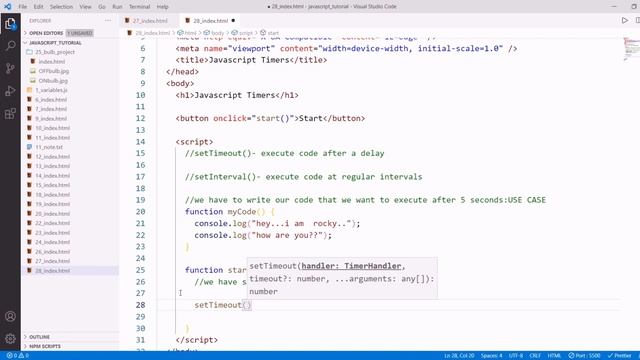640x360 pixels.
Task: Expand the Open Editors section
Action: pyautogui.click(x=46, y=33)
